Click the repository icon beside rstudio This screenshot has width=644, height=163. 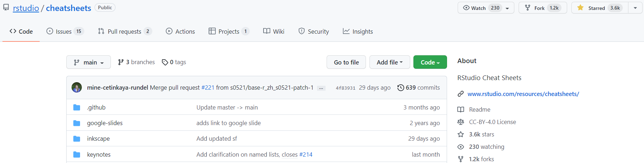click(x=6, y=8)
